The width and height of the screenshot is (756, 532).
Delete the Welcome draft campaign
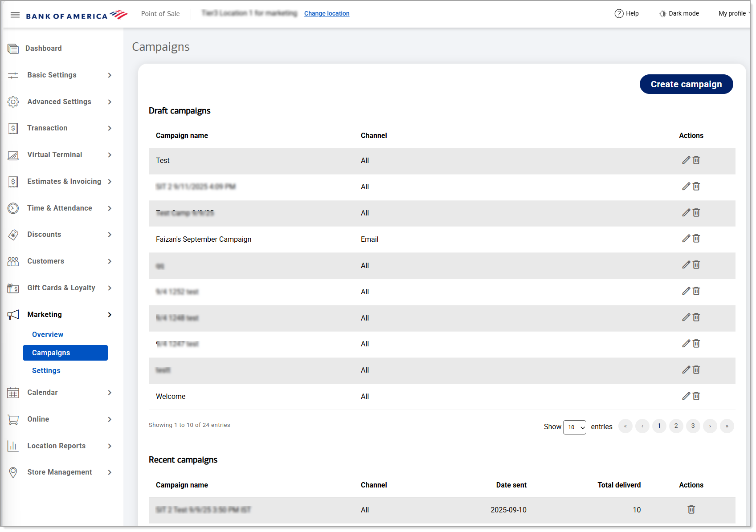pyautogui.click(x=696, y=396)
